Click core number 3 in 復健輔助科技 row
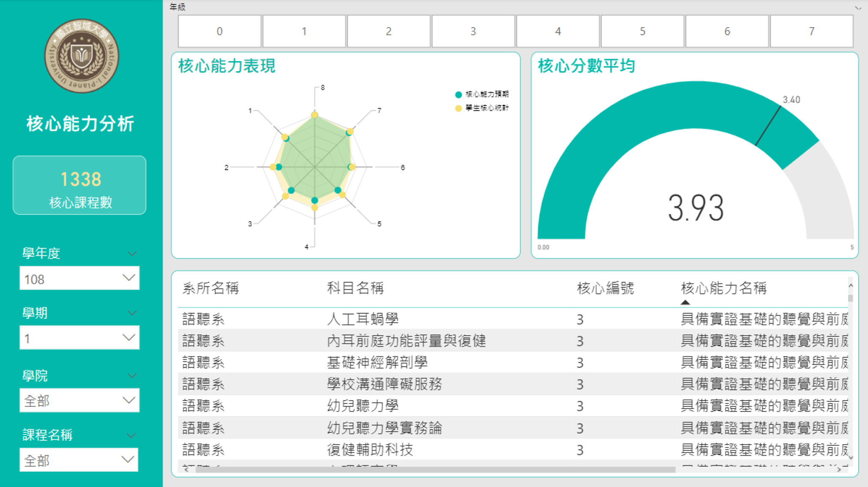 click(x=580, y=450)
